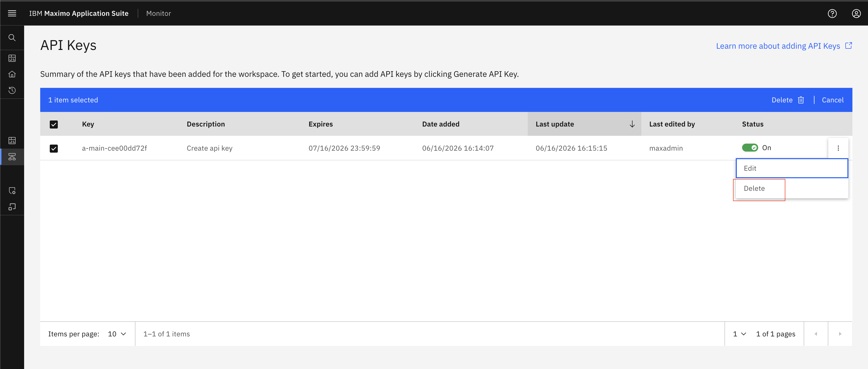Open the device settings gear sidebar icon
The image size is (868, 369).
(12, 191)
